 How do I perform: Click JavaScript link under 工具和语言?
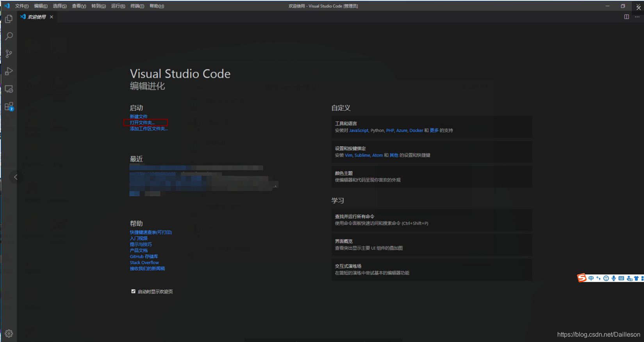[x=359, y=131]
